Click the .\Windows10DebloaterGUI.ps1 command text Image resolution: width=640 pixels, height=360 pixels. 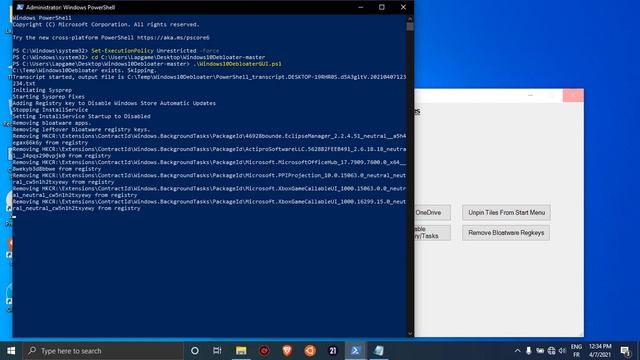click(237, 64)
